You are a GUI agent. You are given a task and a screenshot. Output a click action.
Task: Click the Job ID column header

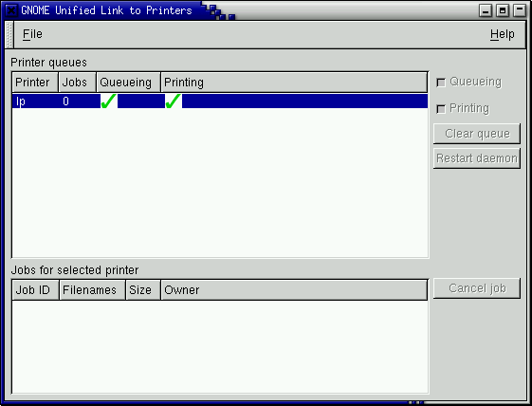(36, 290)
